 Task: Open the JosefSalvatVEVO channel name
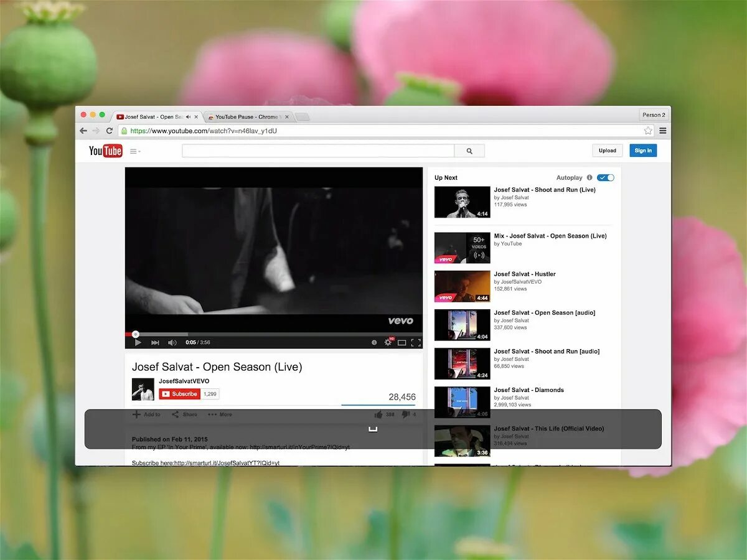184,381
